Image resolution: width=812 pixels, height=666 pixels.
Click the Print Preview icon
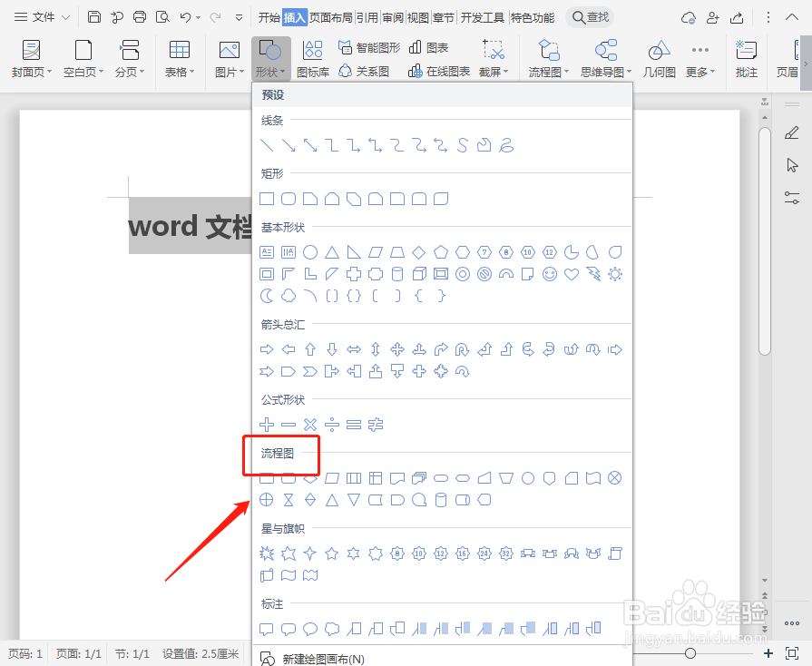click(162, 17)
